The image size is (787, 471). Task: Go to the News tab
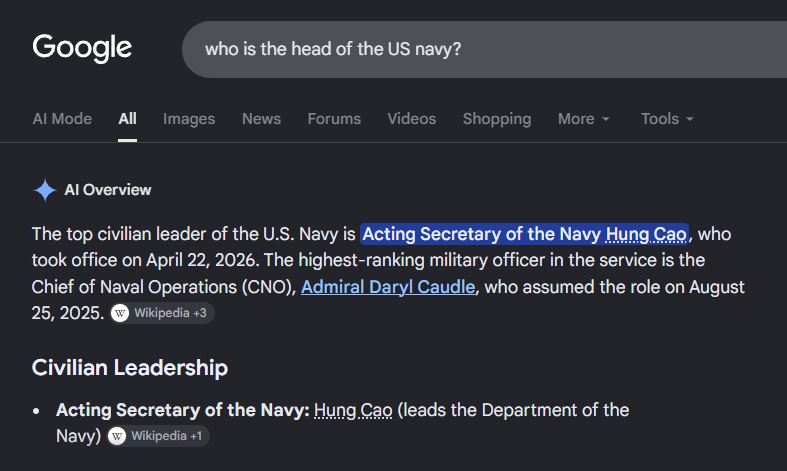coord(261,119)
